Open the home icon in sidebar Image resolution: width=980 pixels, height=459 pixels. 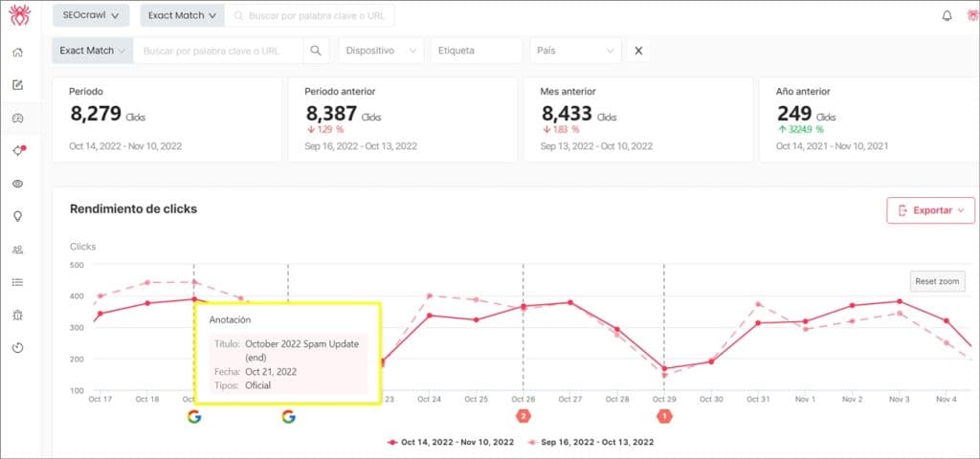coord(17,53)
